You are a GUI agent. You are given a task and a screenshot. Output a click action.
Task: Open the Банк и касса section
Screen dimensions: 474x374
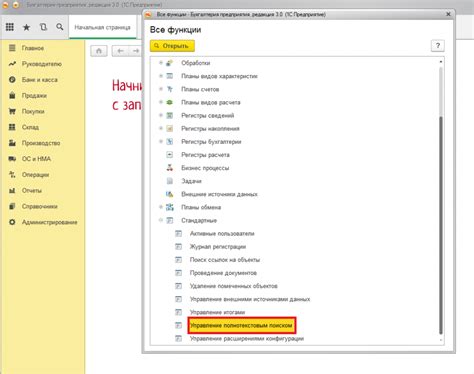click(40, 80)
